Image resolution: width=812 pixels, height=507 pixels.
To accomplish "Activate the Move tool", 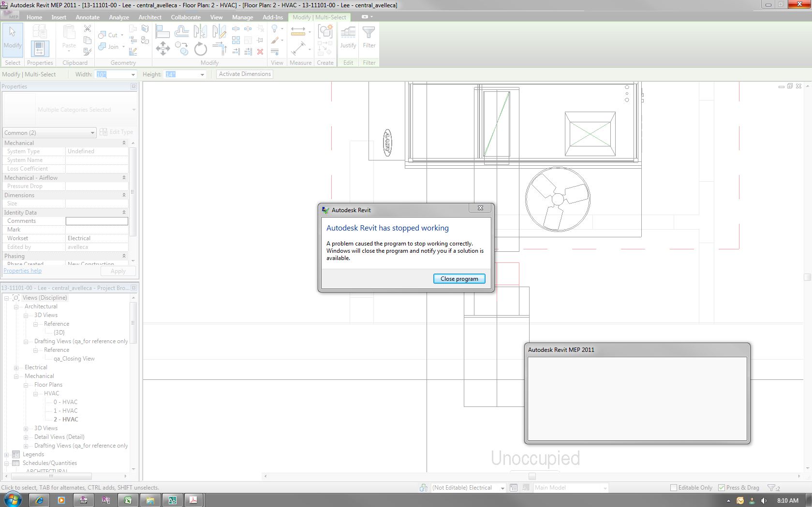I will (163, 48).
